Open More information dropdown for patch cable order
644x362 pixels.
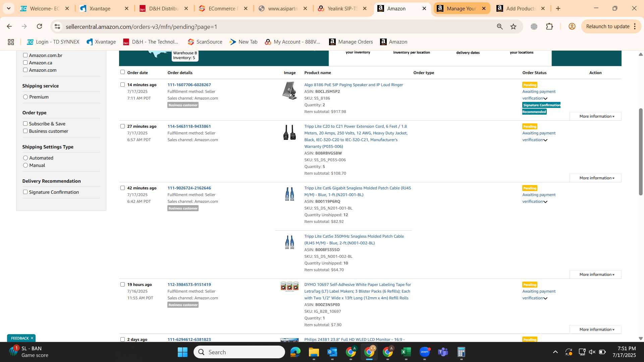point(595,275)
